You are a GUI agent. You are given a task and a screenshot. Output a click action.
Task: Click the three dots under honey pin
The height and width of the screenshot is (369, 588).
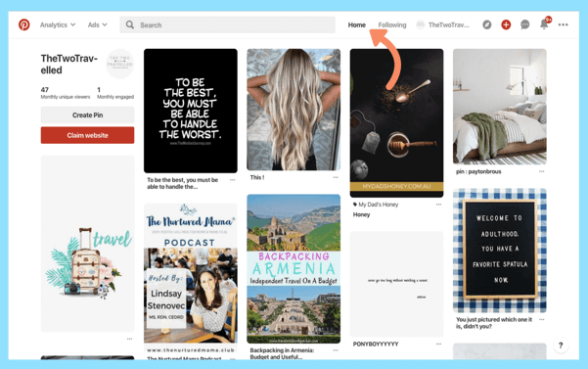click(438, 205)
